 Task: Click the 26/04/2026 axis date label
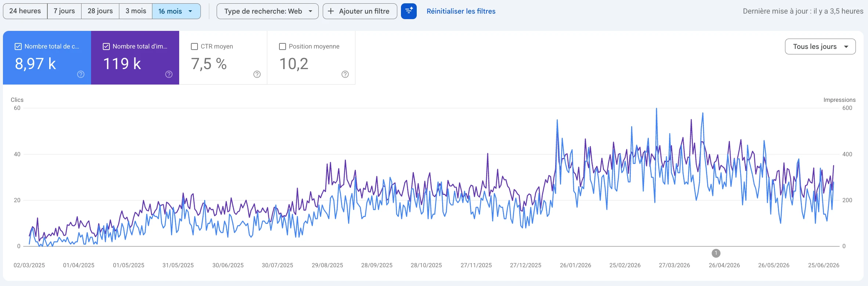pos(724,265)
